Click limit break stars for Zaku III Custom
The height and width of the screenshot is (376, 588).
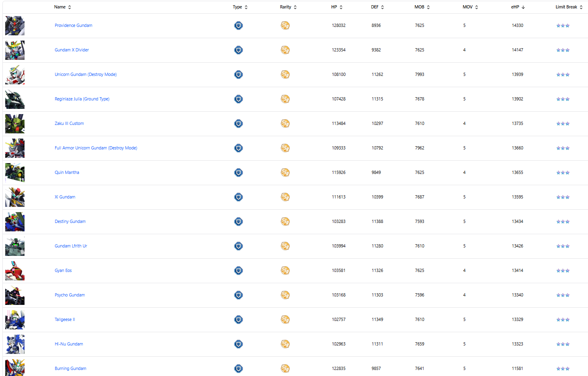(x=563, y=124)
